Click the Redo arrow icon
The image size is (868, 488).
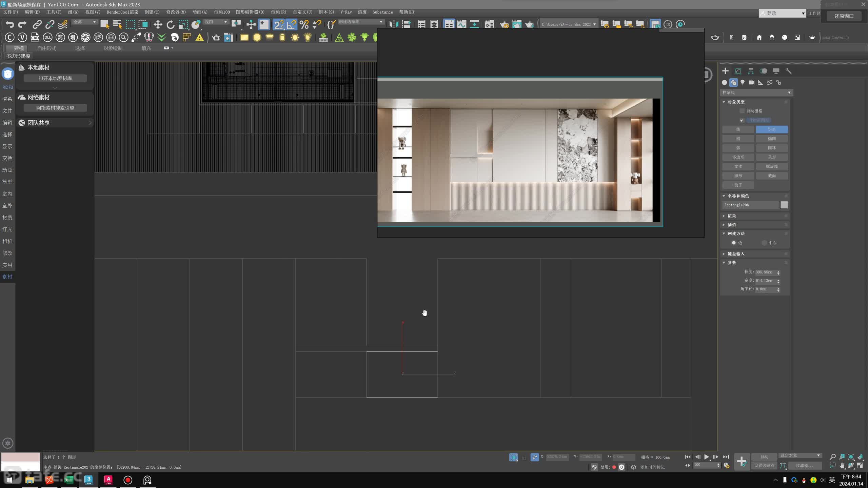(22, 24)
